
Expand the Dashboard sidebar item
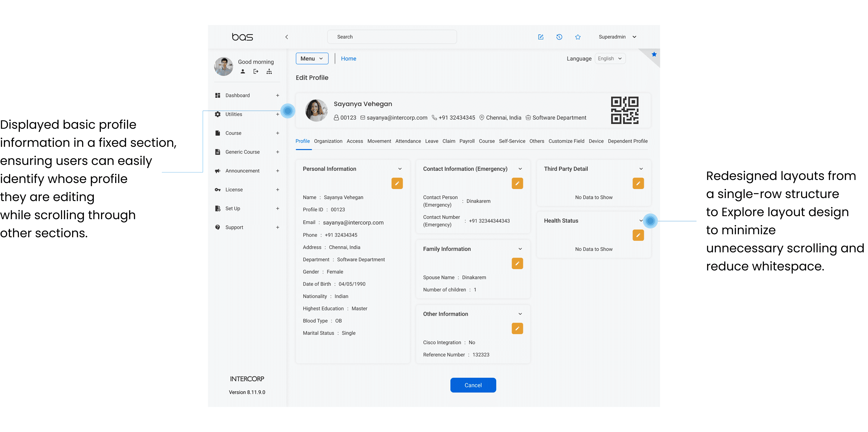click(x=277, y=95)
